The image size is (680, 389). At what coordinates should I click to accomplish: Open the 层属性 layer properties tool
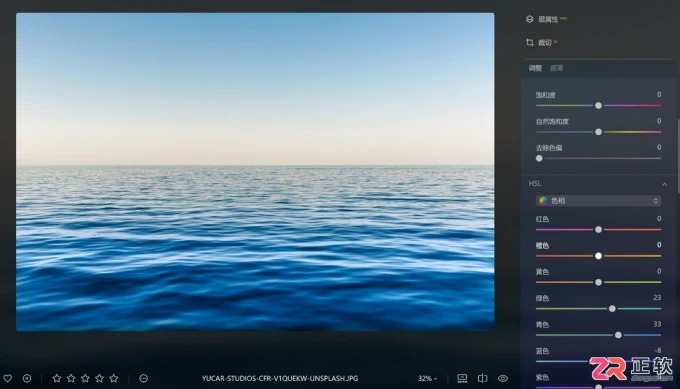point(548,20)
